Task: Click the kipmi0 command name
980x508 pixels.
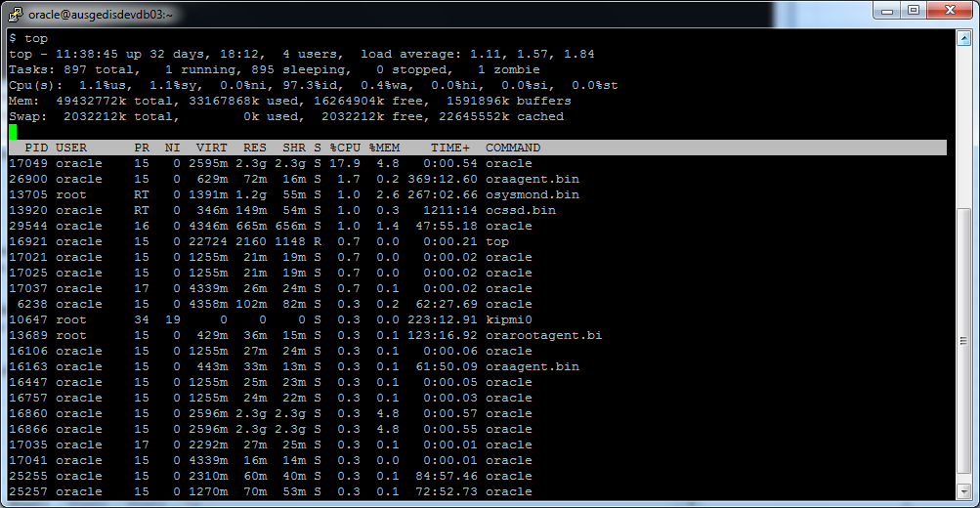Action: (509, 319)
